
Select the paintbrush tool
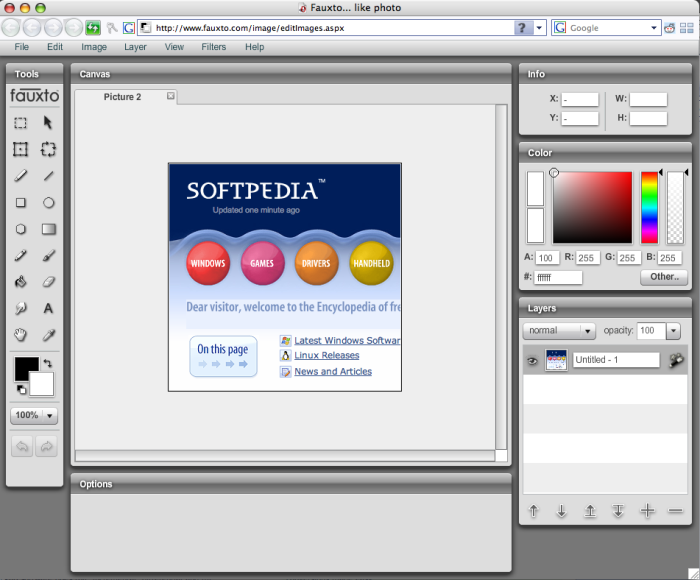click(x=49, y=255)
